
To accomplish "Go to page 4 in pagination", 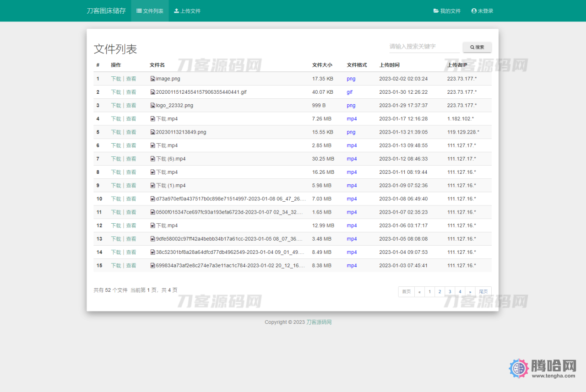I will (460, 292).
